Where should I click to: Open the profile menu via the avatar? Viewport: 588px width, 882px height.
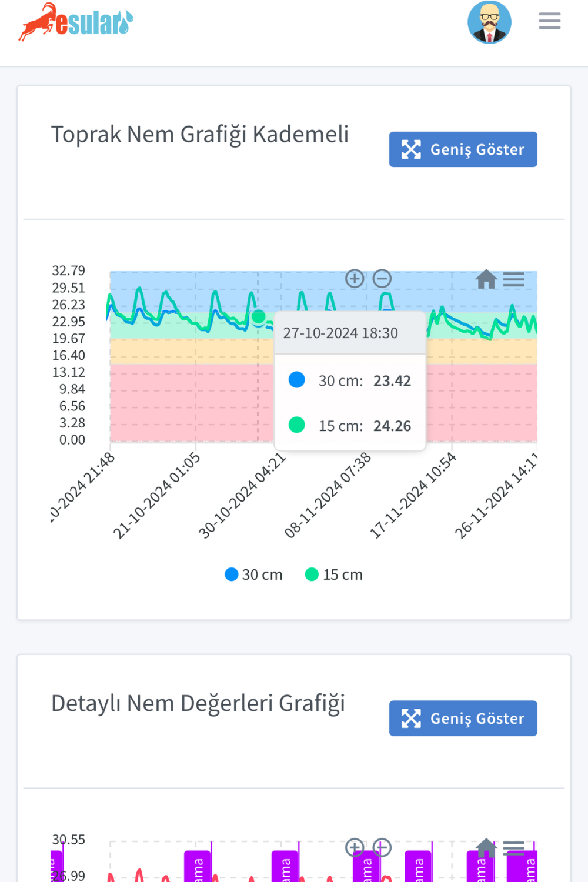489,21
